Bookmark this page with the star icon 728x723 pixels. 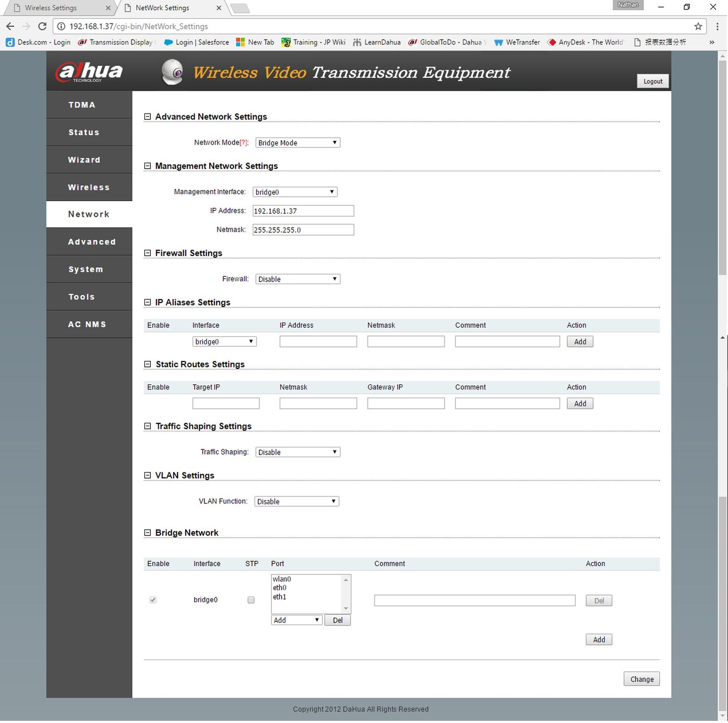[698, 26]
